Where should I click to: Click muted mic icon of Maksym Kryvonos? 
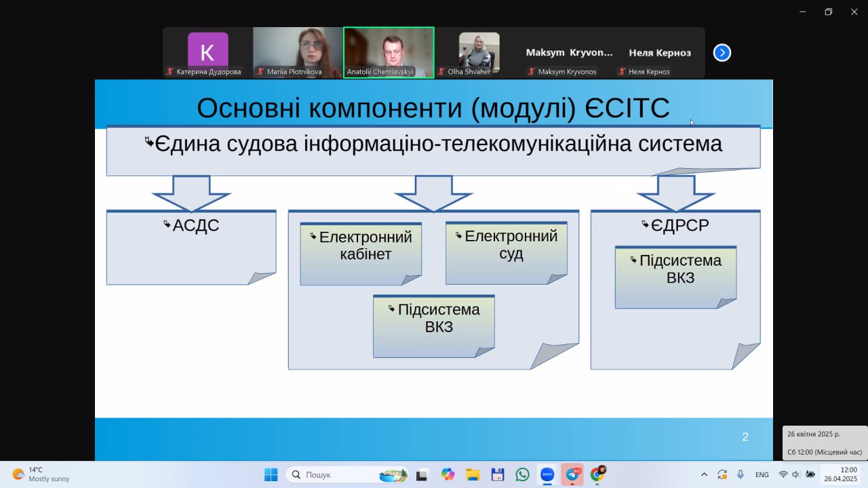(x=532, y=71)
